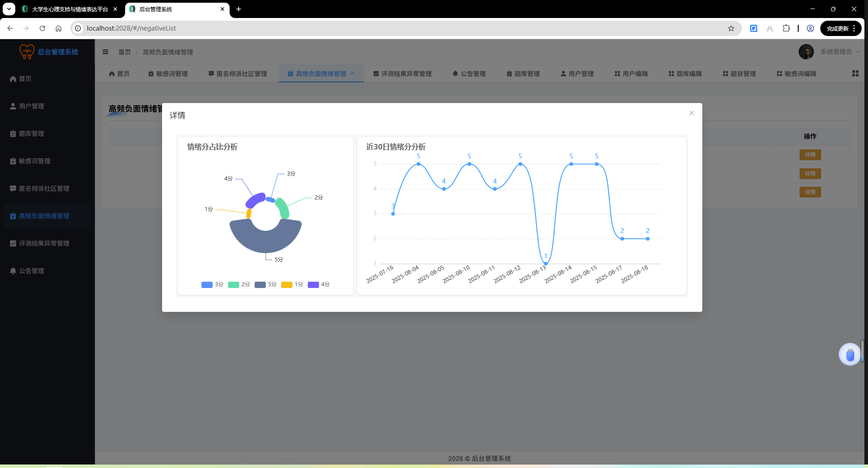Toggle 4分 legend item in pie chart
Screen dimensions: 868x468
click(x=319, y=284)
